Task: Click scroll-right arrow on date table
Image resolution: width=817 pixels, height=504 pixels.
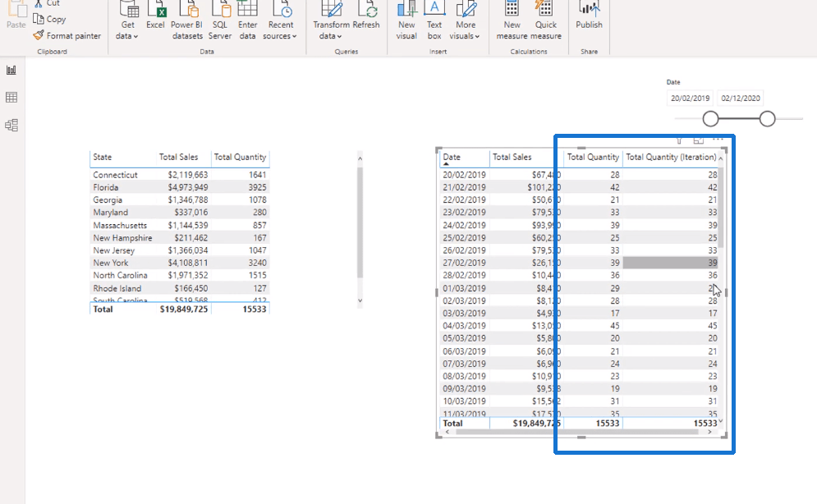Action: pyautogui.click(x=709, y=432)
